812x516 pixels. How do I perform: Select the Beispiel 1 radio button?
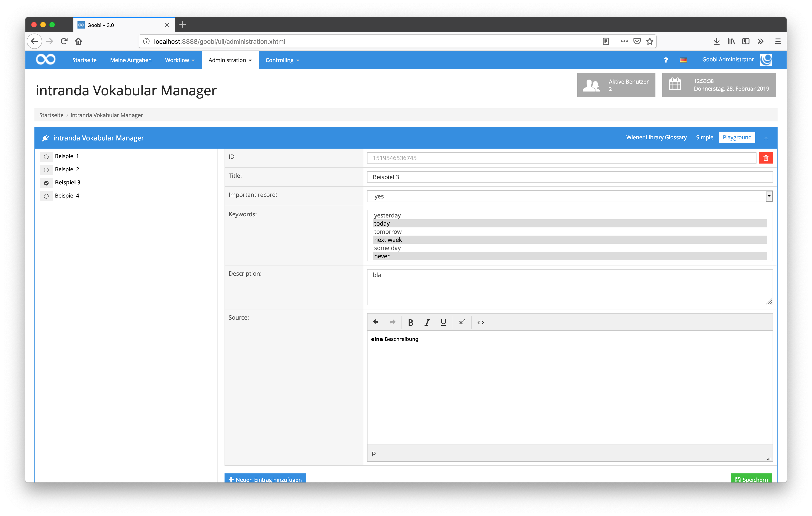[x=46, y=157]
